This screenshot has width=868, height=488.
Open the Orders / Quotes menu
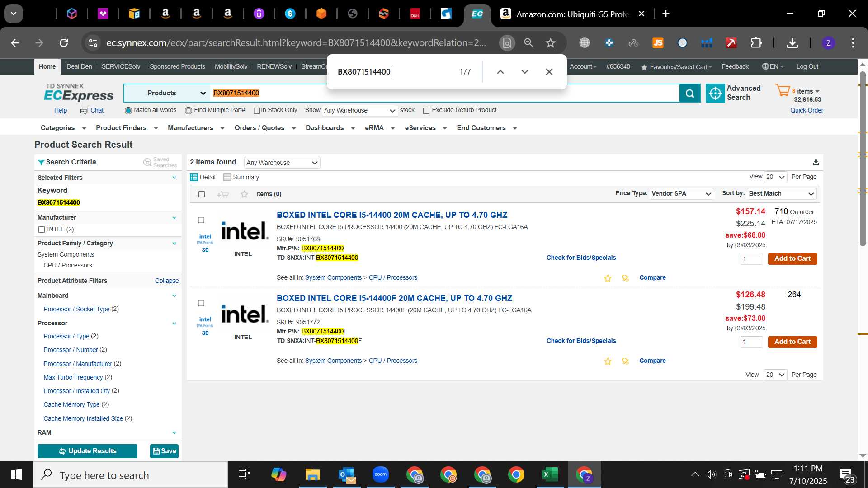tap(265, 128)
